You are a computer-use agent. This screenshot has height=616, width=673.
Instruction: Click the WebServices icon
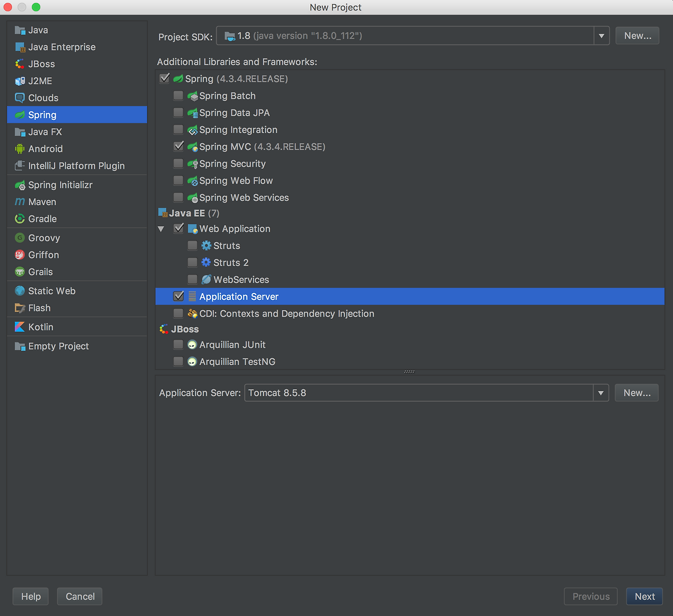pos(207,280)
